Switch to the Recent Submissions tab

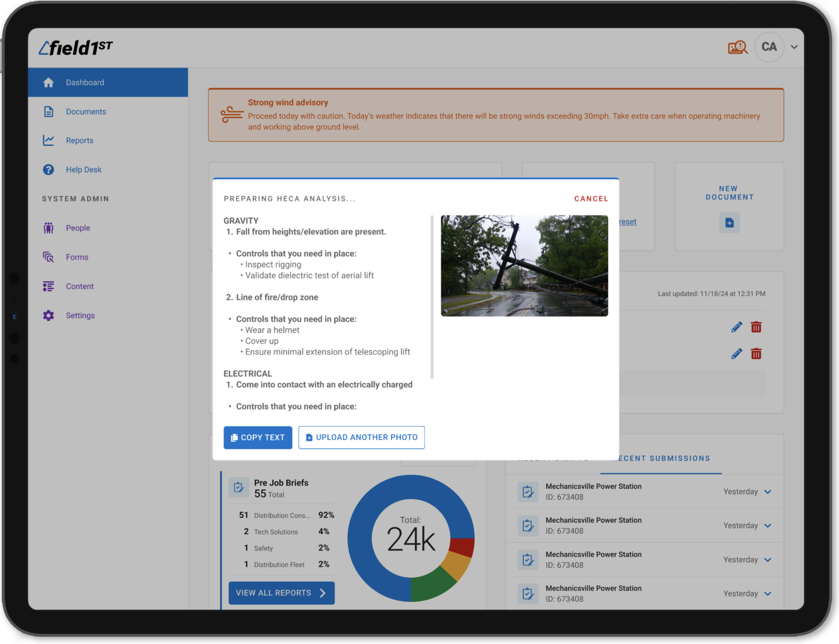click(x=661, y=458)
